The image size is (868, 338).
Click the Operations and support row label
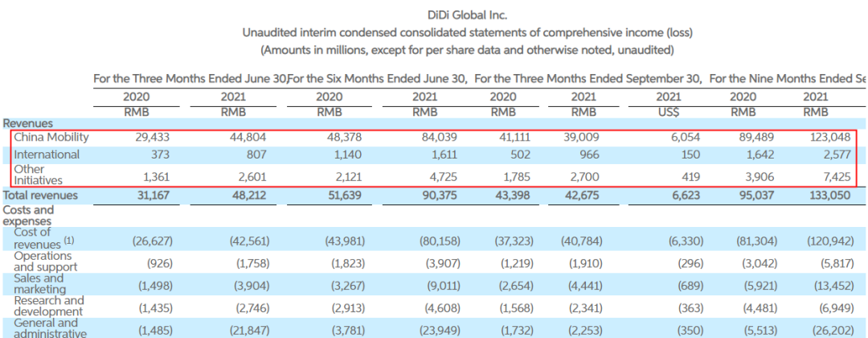46,261
